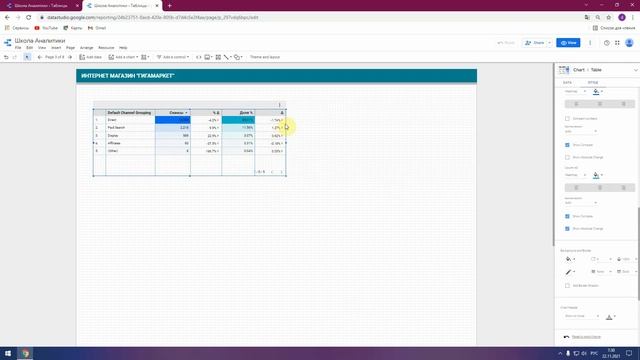Open a new browser tab
Screen dimensions: 640x360
[x=169, y=6]
